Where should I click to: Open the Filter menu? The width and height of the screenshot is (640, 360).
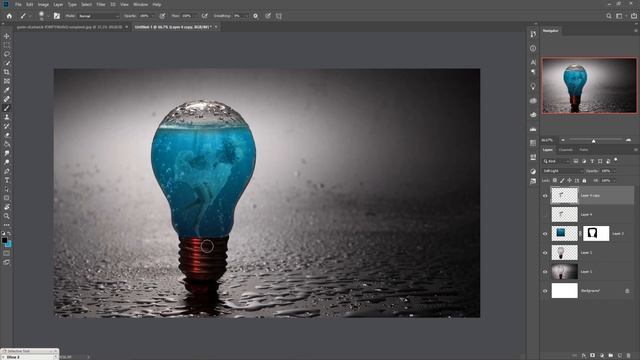(x=101, y=4)
